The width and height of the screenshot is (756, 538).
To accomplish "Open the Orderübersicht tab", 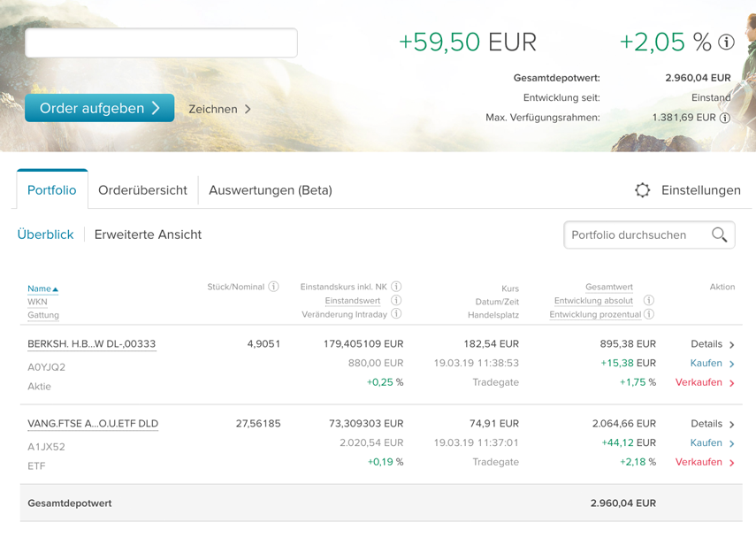I will 142,190.
